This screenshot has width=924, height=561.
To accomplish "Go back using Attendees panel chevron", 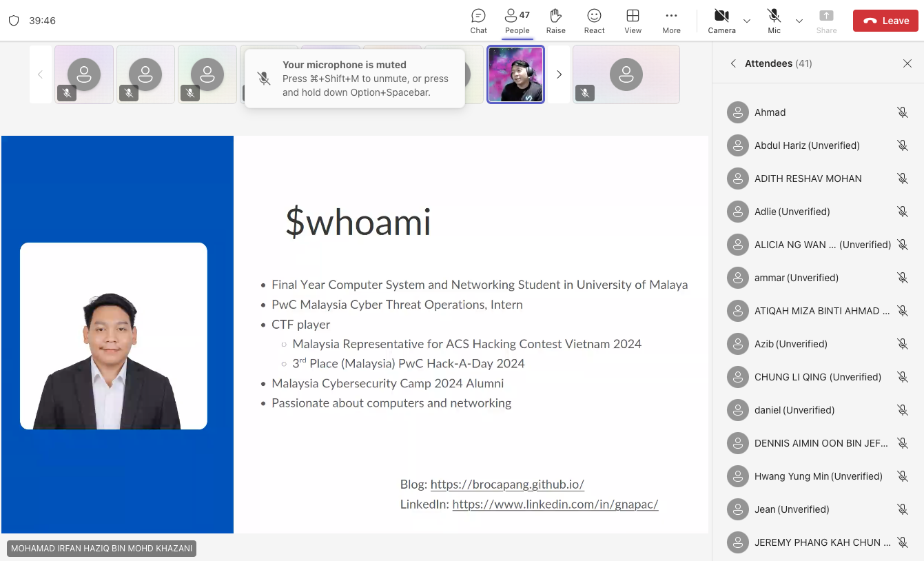I will pos(733,63).
